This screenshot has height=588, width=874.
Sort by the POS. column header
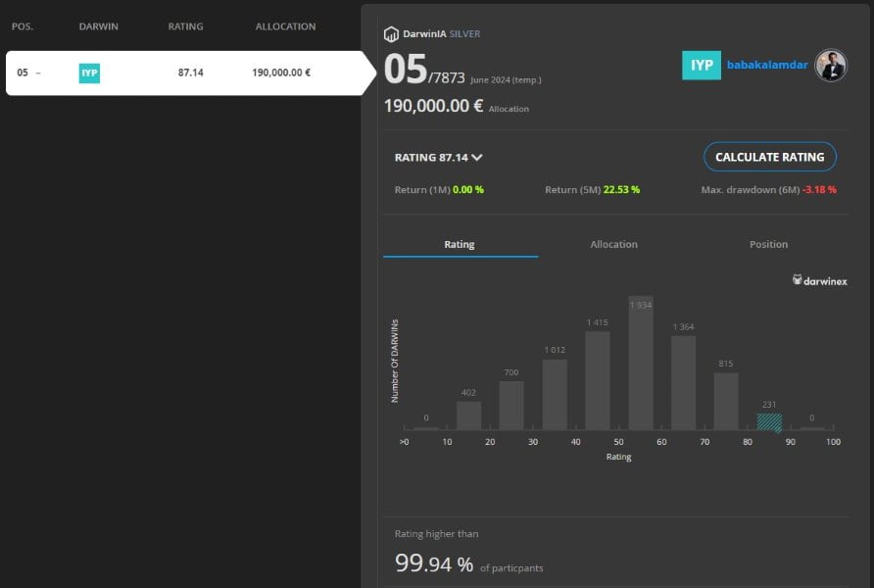(x=23, y=26)
